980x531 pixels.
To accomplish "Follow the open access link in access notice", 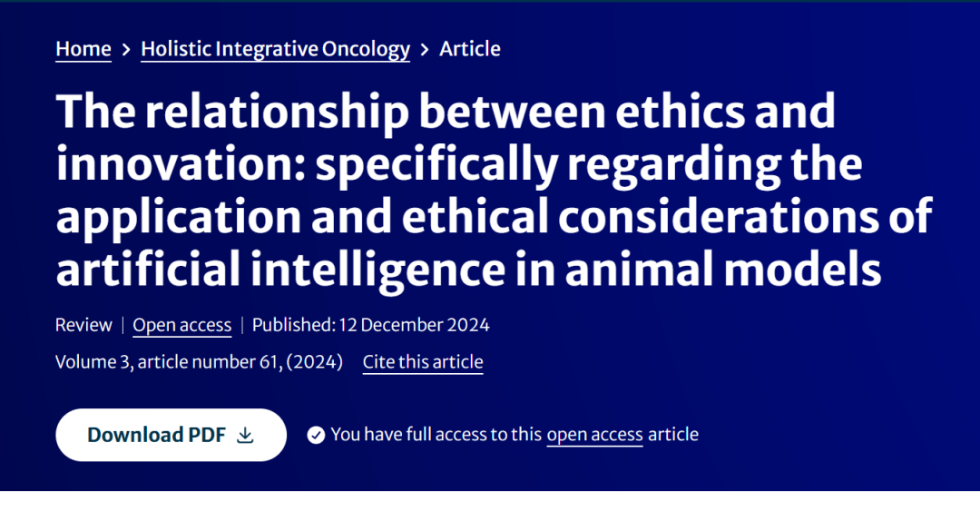I will coord(594,435).
